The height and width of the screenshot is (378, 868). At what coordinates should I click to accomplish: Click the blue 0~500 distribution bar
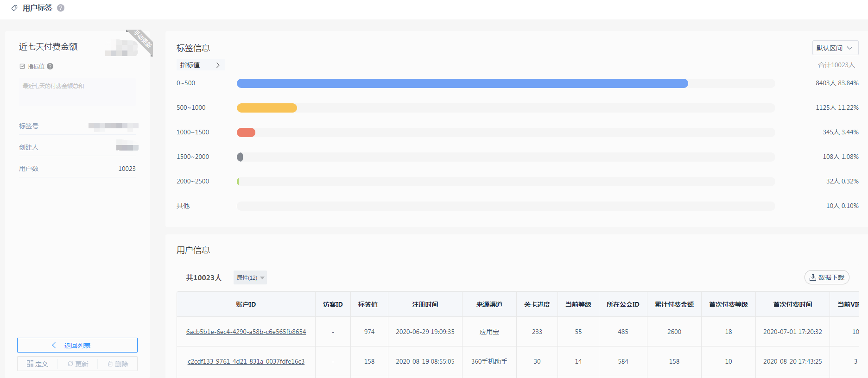point(462,83)
